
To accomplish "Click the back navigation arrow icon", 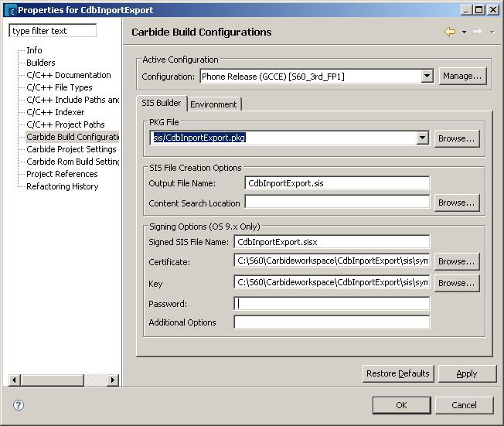I will pyautogui.click(x=450, y=32).
